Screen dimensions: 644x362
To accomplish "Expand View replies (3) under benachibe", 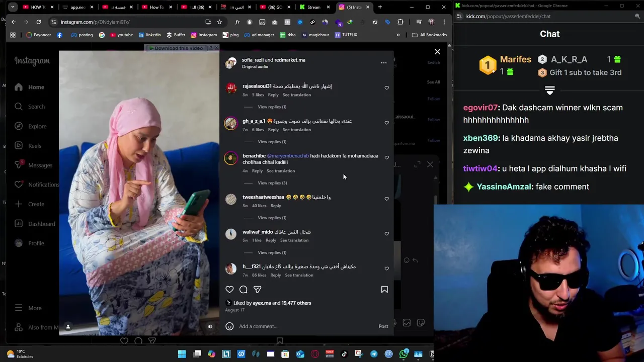I will 272,183.
